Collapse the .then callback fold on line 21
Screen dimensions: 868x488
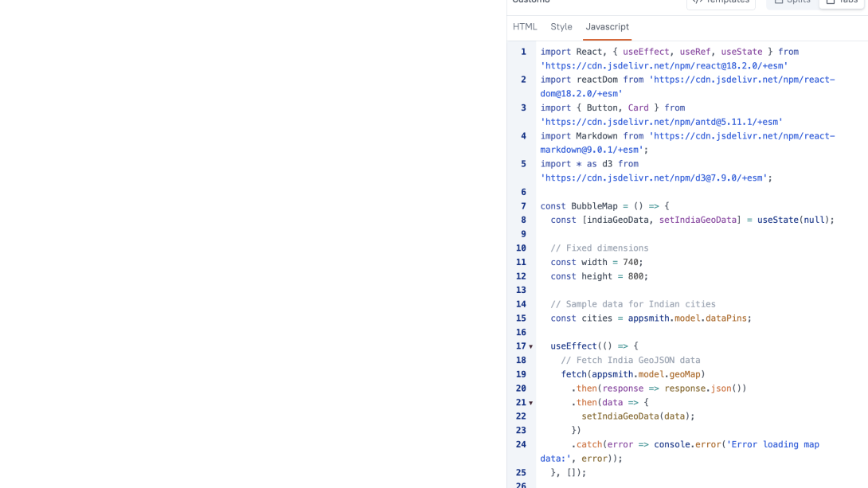coord(530,402)
